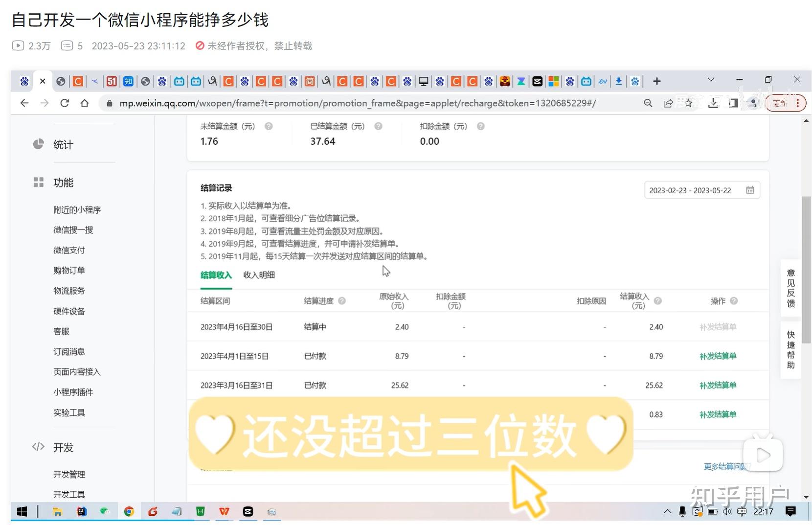The height and width of the screenshot is (525, 812).
Task: Open Windows Start menu
Action: 22,512
